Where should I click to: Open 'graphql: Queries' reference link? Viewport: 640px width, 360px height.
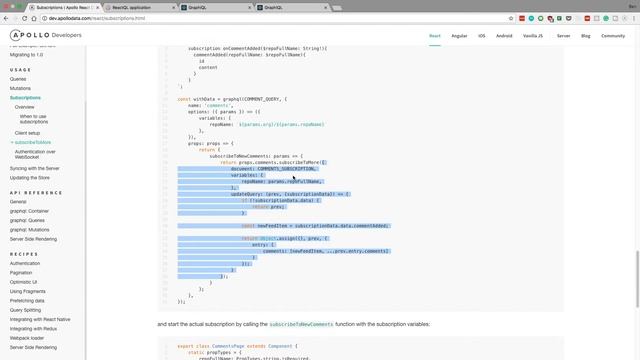pos(27,220)
